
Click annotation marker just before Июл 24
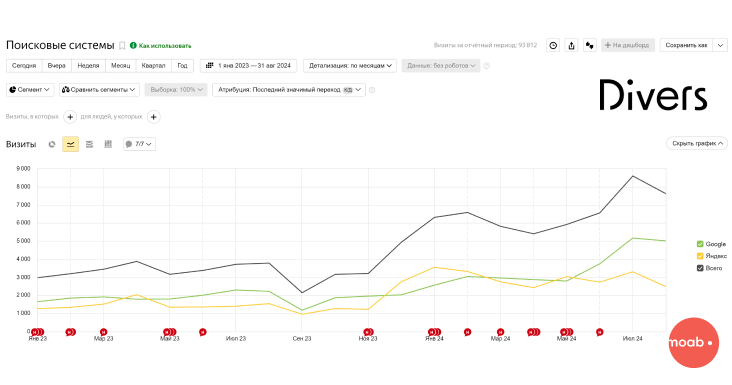pyautogui.click(x=599, y=332)
